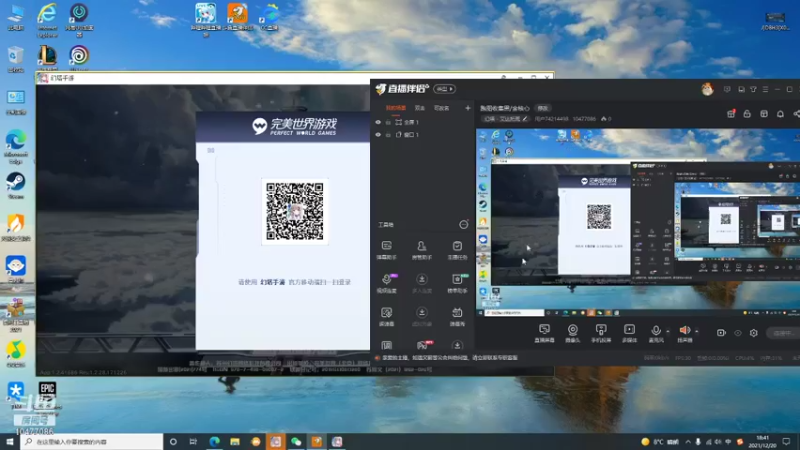This screenshot has width=800, height=450.
Task: Open the hamburger menu in streaming app title bar
Action: [x=765, y=89]
